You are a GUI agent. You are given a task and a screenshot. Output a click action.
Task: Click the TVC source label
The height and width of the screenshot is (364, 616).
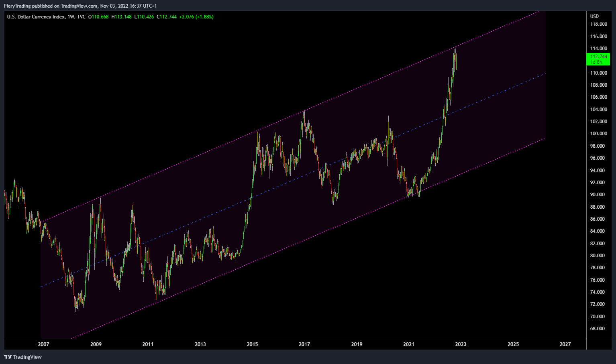81,17
